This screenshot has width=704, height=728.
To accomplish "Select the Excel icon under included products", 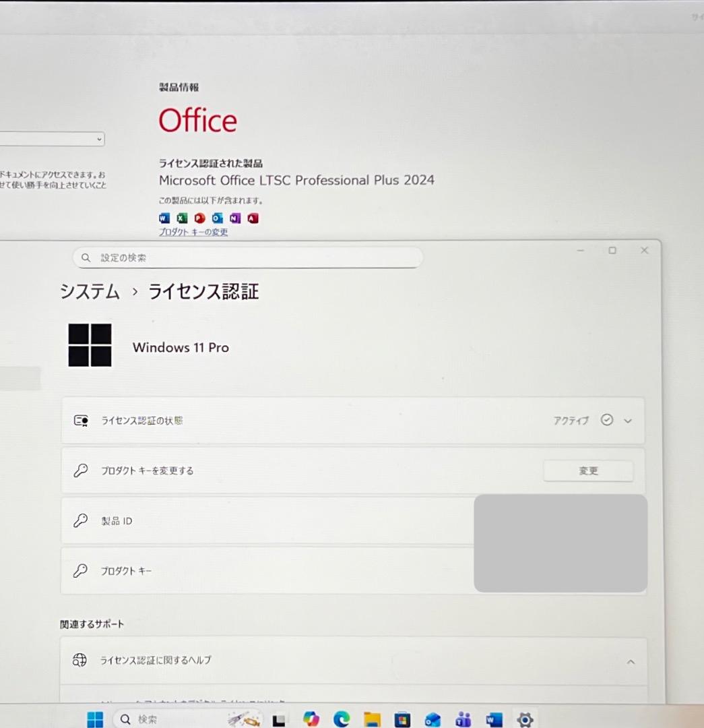I will point(181,218).
